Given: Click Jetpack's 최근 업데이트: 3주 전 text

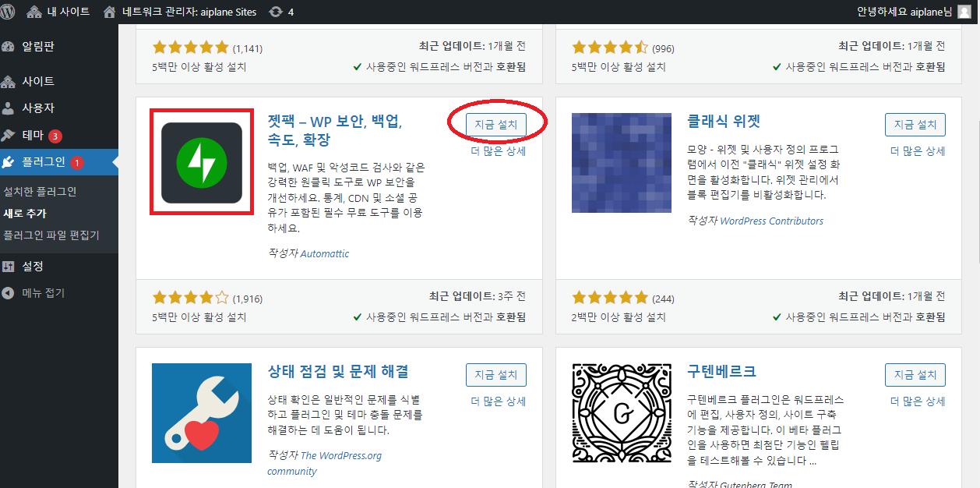Looking at the screenshot, I should point(478,297).
